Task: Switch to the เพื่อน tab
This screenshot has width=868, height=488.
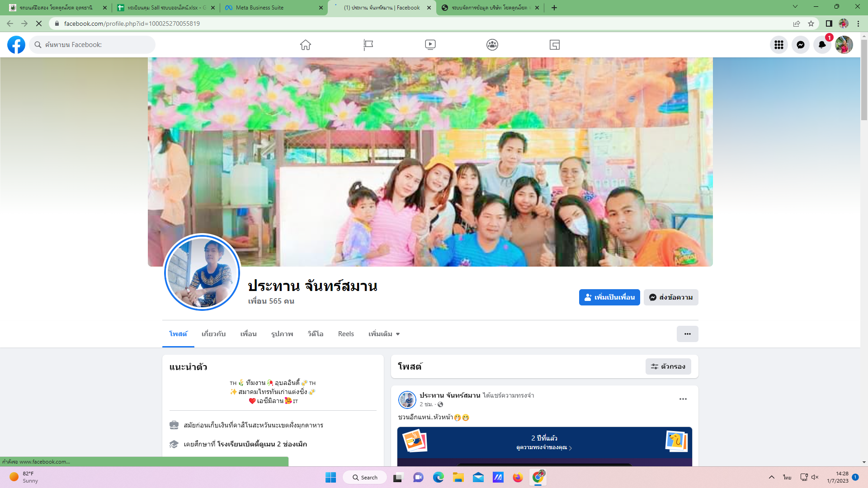Action: (x=248, y=334)
